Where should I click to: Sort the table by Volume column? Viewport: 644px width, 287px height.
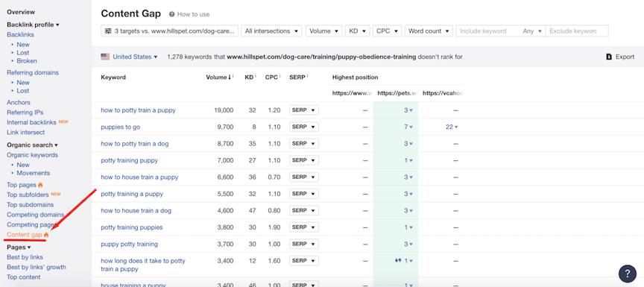click(x=218, y=77)
